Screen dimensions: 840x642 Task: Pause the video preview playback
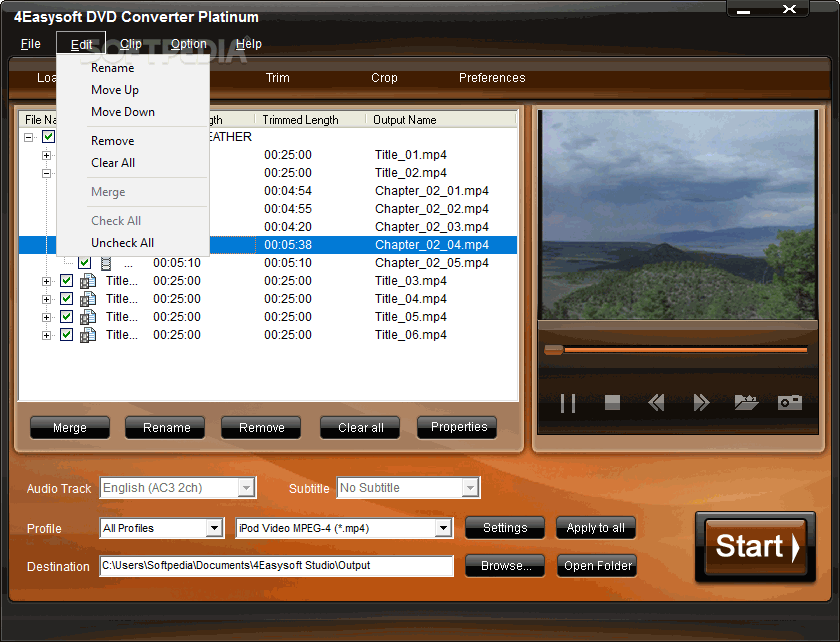568,403
